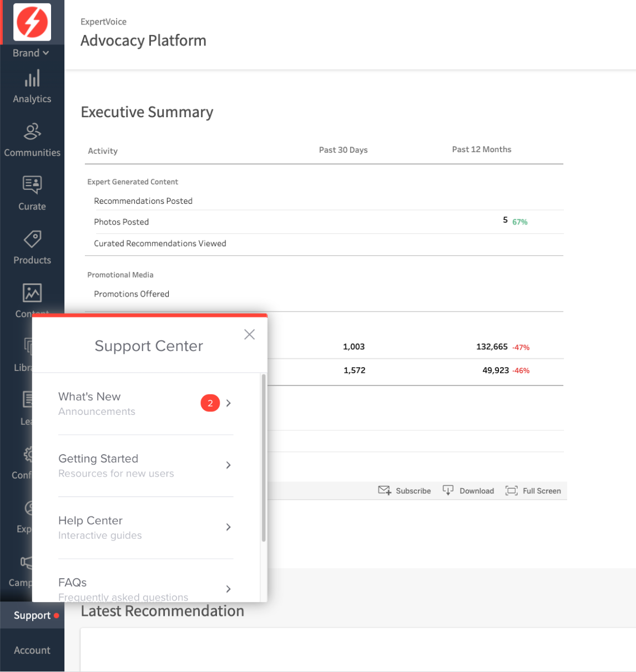Click the 1,572 value
636x672 pixels.
(x=355, y=370)
